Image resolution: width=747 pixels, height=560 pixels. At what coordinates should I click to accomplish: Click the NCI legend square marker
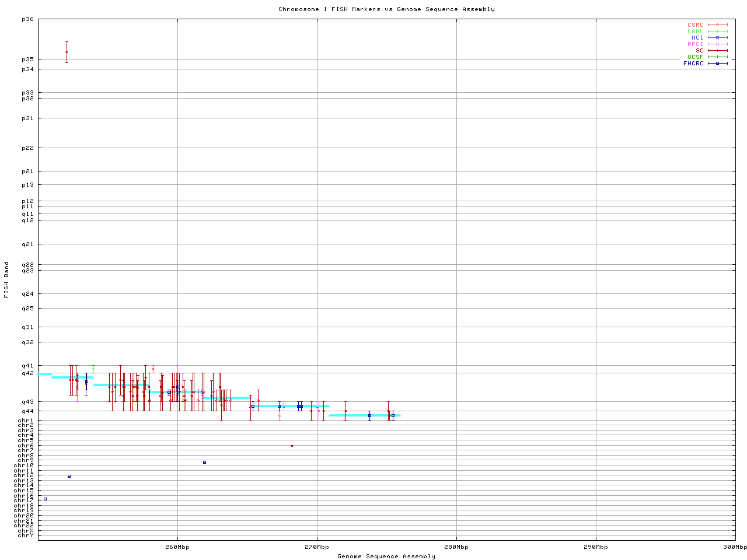coord(718,38)
